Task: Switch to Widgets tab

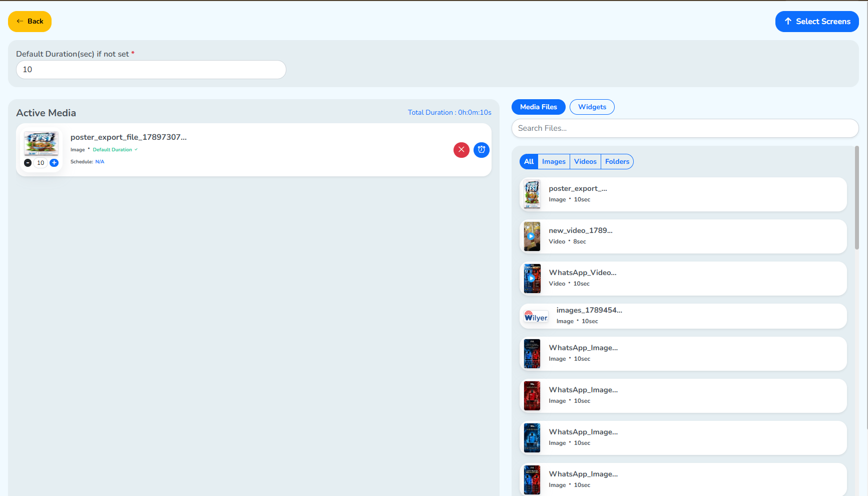Action: coord(592,107)
